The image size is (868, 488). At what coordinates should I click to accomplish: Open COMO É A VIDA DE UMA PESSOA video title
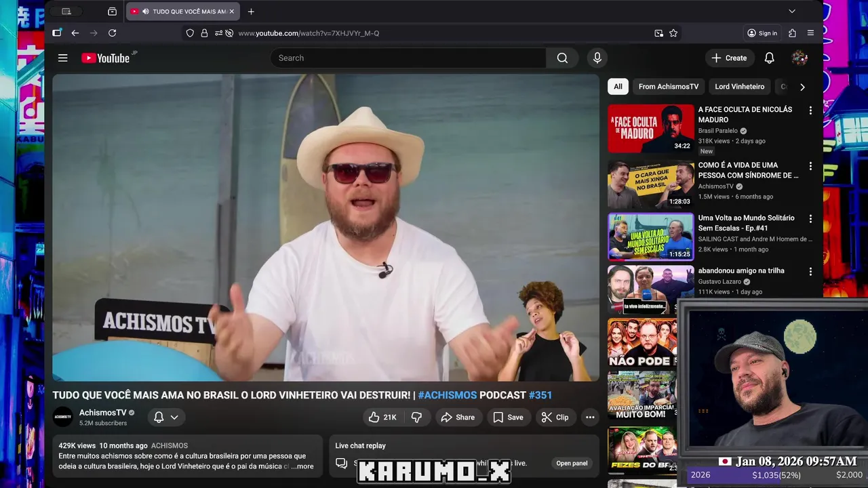tap(749, 170)
